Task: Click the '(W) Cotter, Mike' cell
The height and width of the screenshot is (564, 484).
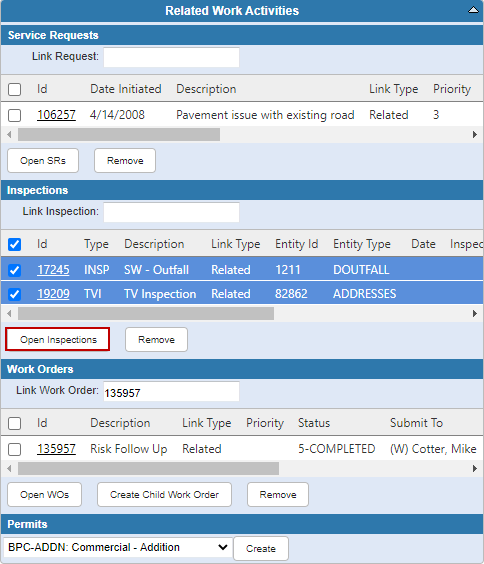Action: (433, 449)
